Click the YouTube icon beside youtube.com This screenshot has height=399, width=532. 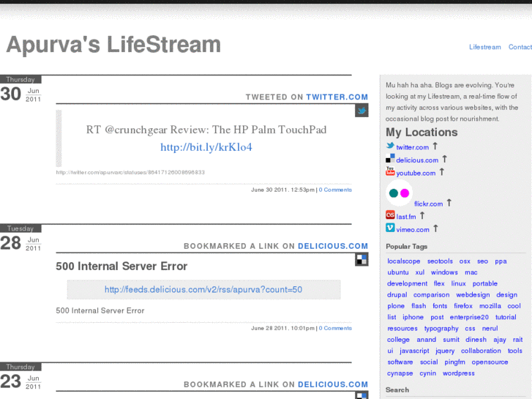tap(390, 171)
